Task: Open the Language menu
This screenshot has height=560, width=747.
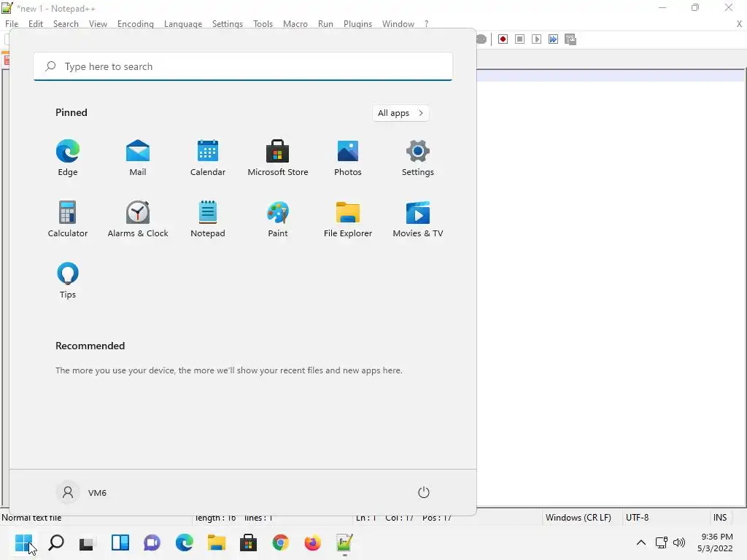Action: point(183,24)
